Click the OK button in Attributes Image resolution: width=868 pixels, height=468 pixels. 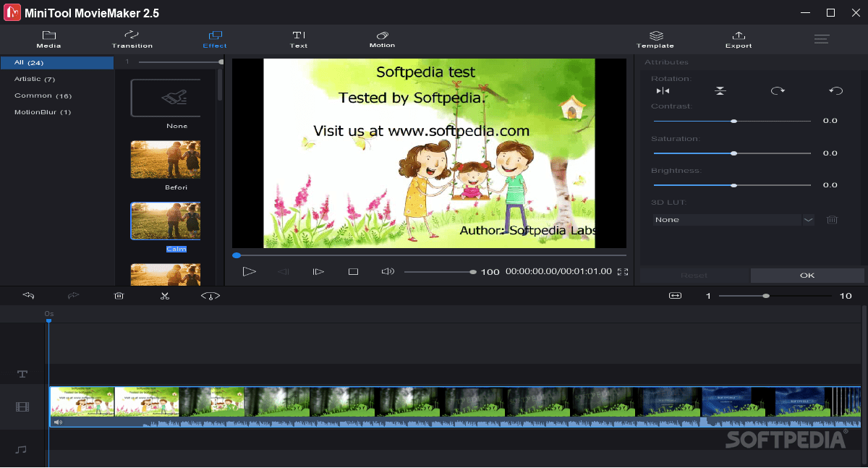click(807, 276)
